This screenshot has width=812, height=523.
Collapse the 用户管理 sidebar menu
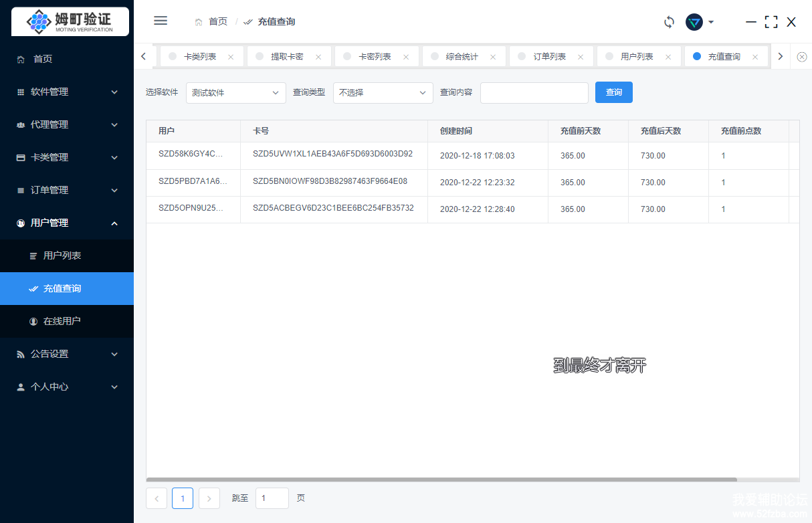click(x=67, y=223)
